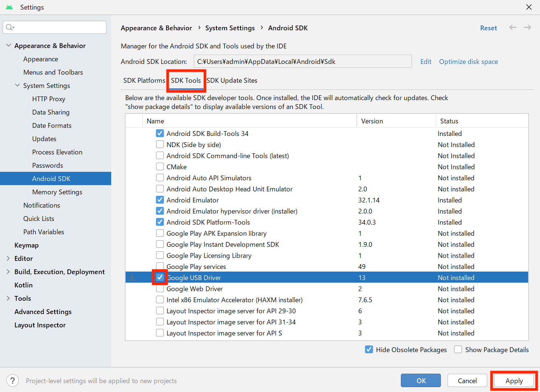Screen dimensions: 540x392
Task: Click the Status column header
Action: (482, 121)
